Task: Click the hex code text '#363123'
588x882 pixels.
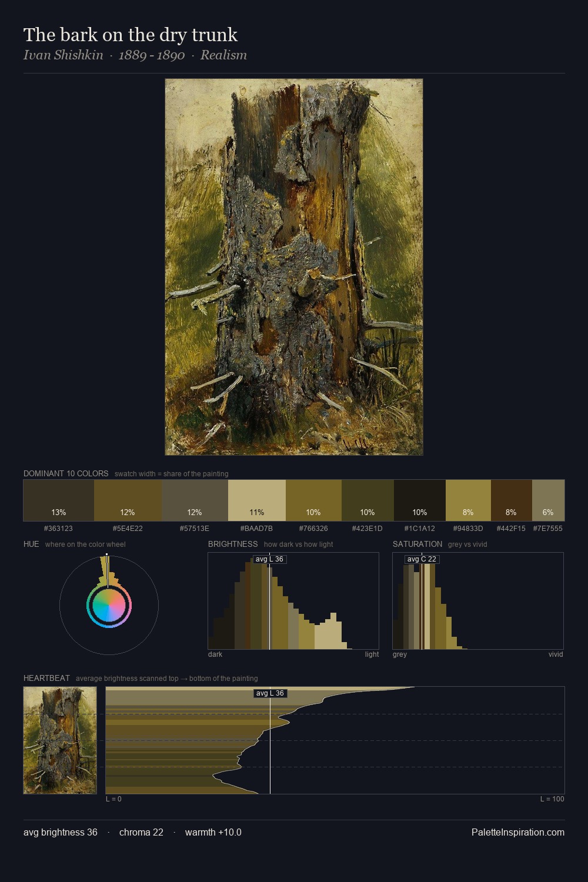Action: 59,529
